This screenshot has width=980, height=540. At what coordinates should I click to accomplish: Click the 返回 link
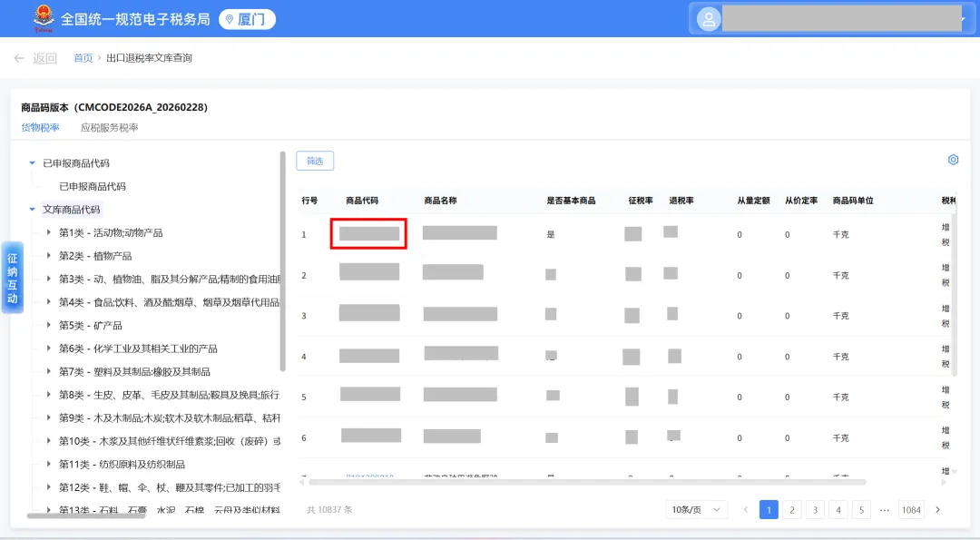coord(44,58)
